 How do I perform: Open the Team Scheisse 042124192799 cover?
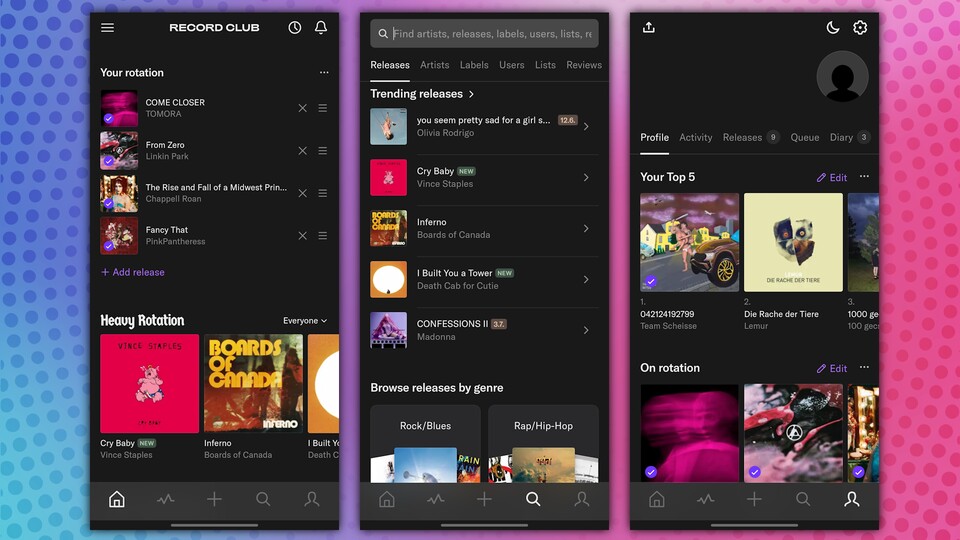(x=689, y=242)
